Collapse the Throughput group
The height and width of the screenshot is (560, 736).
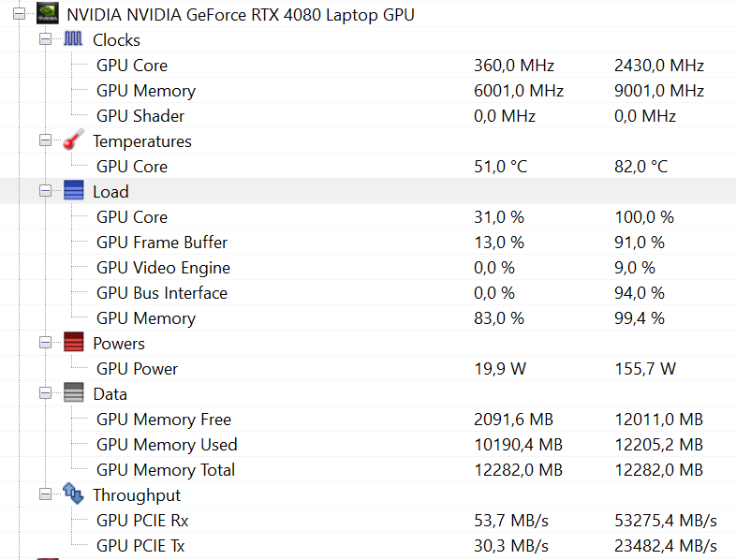click(x=46, y=494)
